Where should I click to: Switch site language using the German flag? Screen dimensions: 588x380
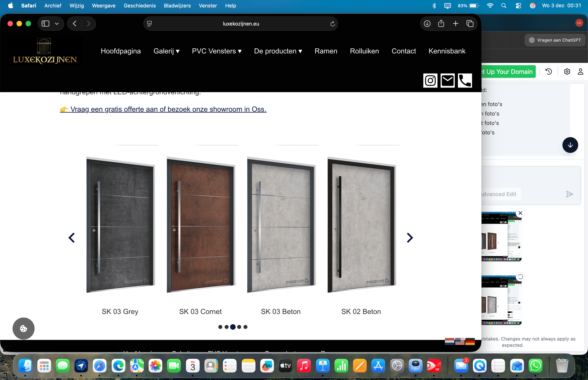[x=470, y=342]
